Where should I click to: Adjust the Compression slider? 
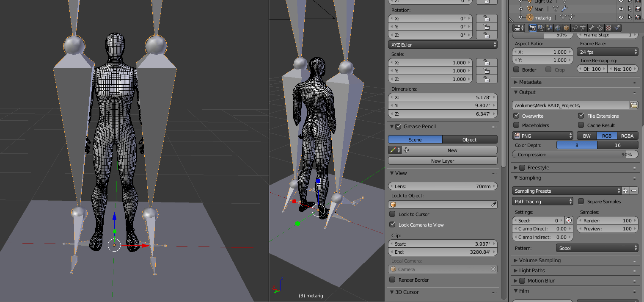(x=575, y=154)
